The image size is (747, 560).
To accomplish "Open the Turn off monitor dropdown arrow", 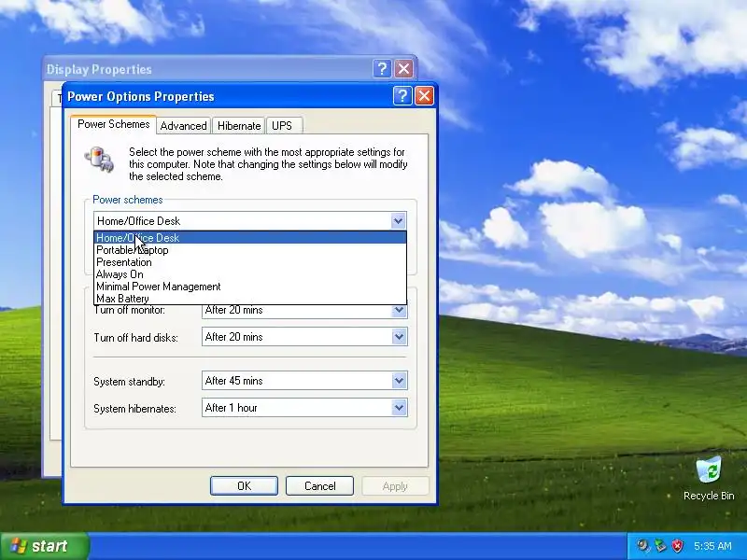I will click(400, 310).
